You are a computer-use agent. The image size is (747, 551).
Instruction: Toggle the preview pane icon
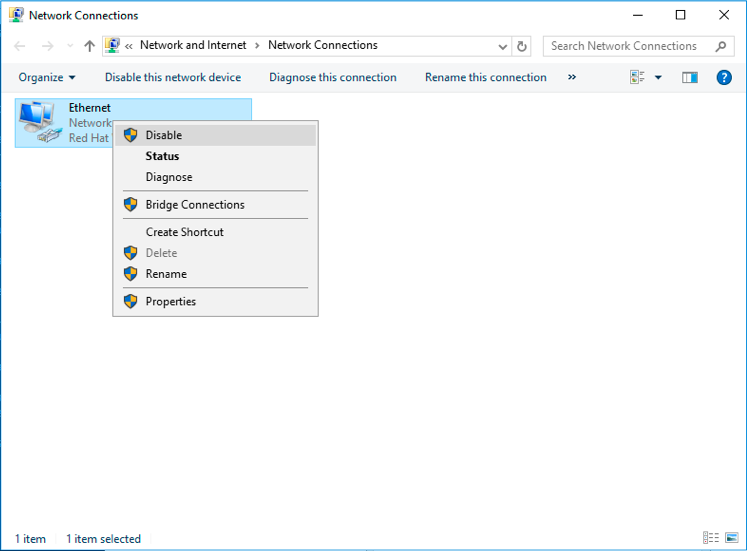pos(689,77)
